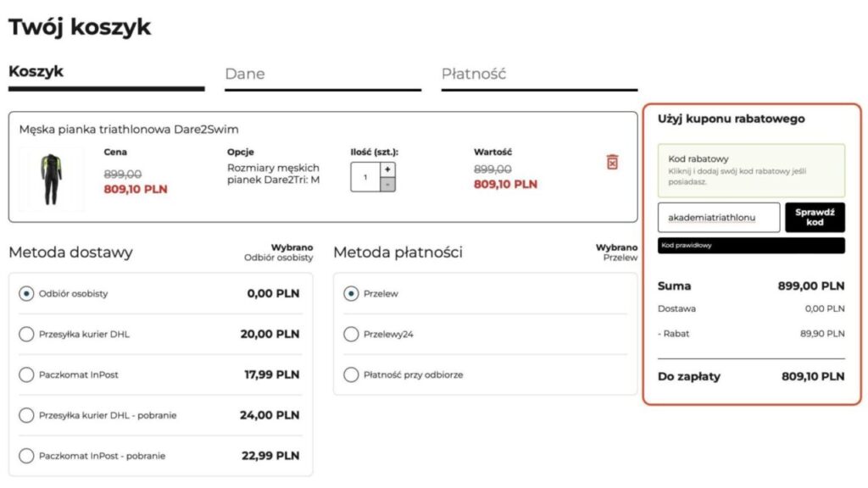Choose Przelewy24 as payment method
Viewport: 868px width, 488px height.
pos(351,335)
